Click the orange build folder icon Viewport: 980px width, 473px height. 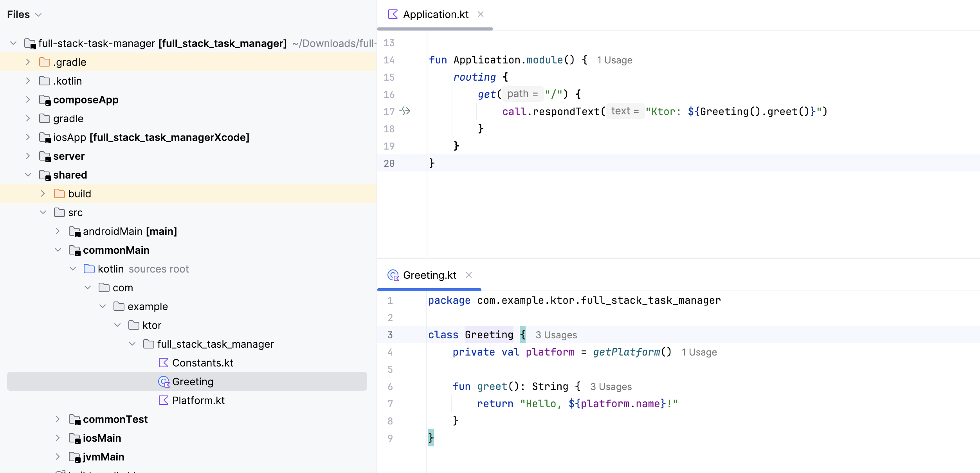pyautogui.click(x=59, y=193)
